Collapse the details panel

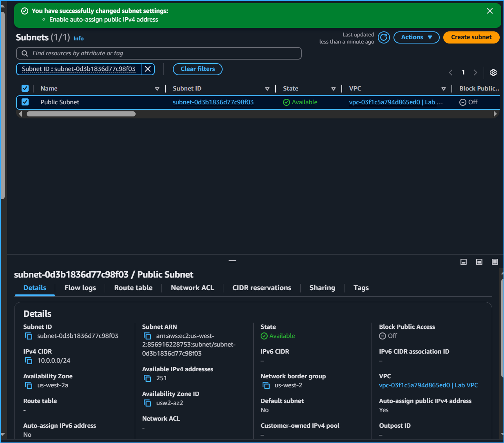(464, 261)
